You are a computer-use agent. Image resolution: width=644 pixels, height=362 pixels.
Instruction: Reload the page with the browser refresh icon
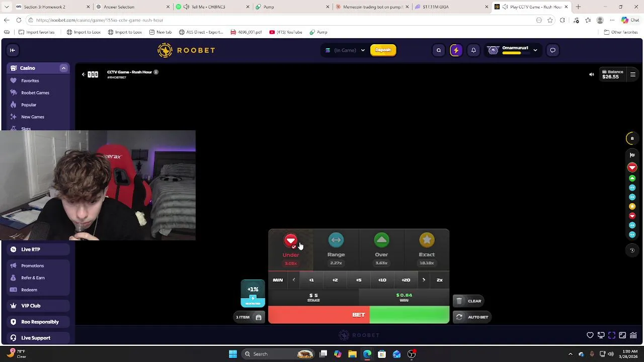coord(19,20)
